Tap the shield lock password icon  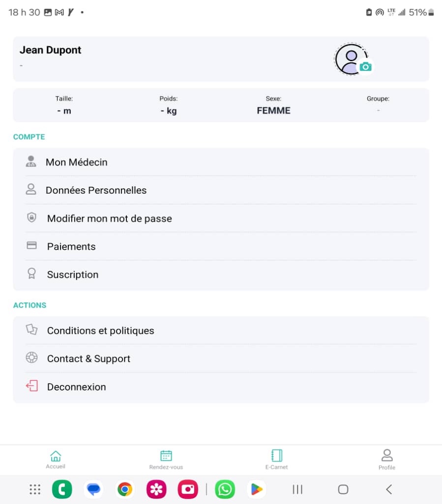(31, 218)
